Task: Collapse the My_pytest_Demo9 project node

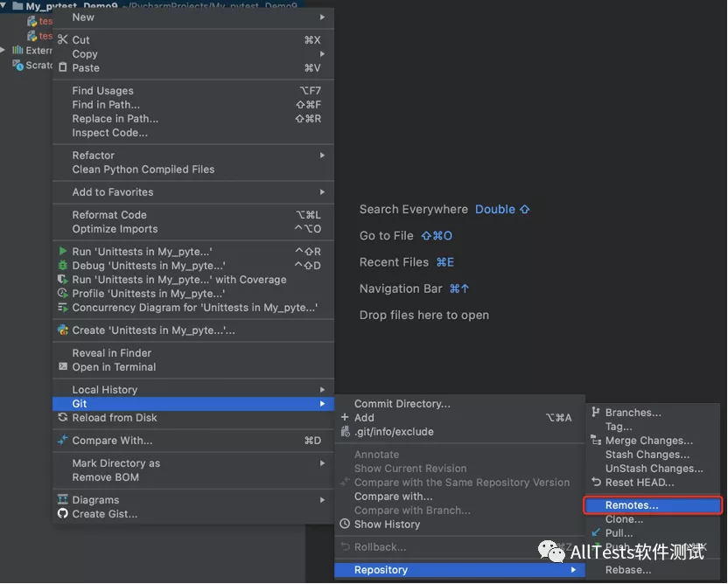Action: [x=3, y=5]
